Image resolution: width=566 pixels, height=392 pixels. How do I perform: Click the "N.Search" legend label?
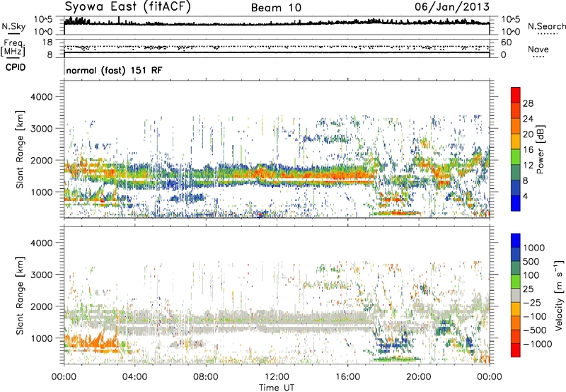(x=546, y=26)
